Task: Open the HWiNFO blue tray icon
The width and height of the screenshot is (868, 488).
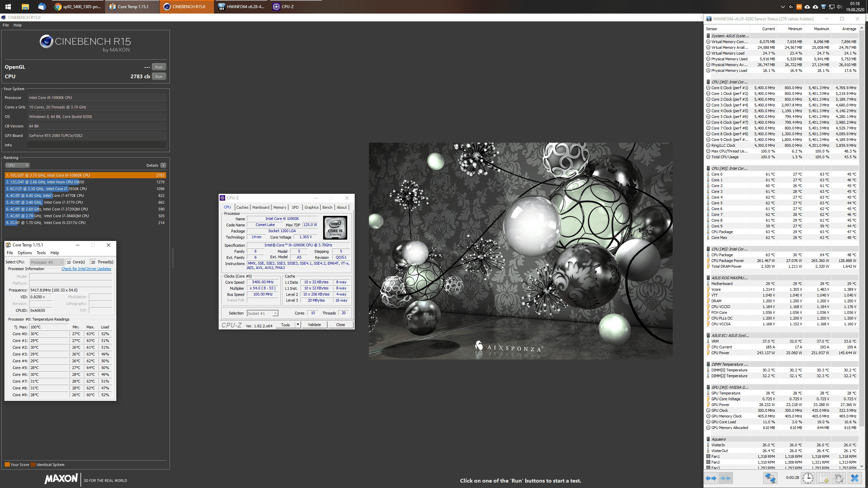Action: click(x=824, y=7)
